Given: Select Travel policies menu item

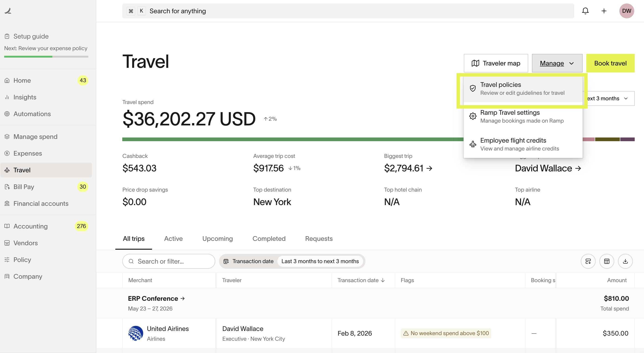Looking at the screenshot, I should [523, 89].
